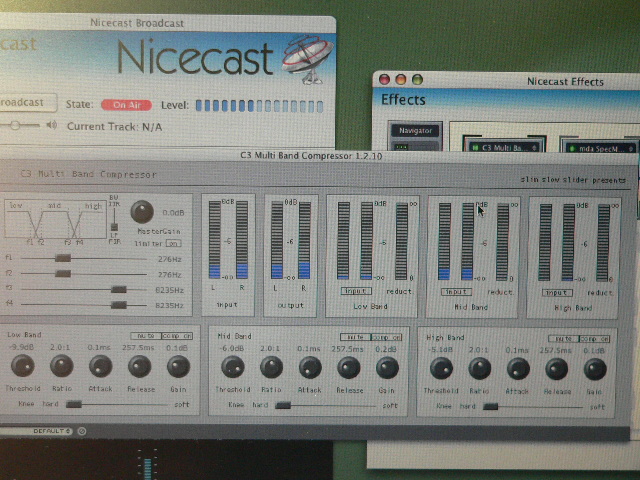The image size is (640, 480).
Task: Click the Current Track: N/A text
Action: point(115,127)
